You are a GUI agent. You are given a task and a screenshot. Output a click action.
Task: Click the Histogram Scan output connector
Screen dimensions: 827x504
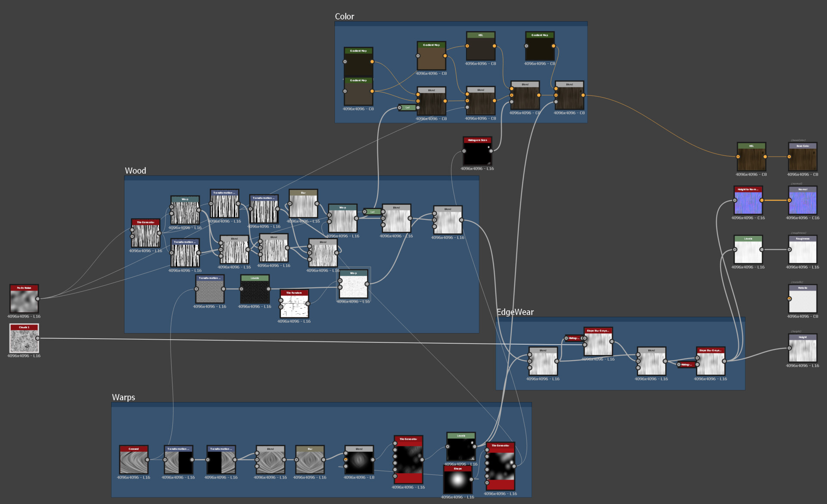491,151
